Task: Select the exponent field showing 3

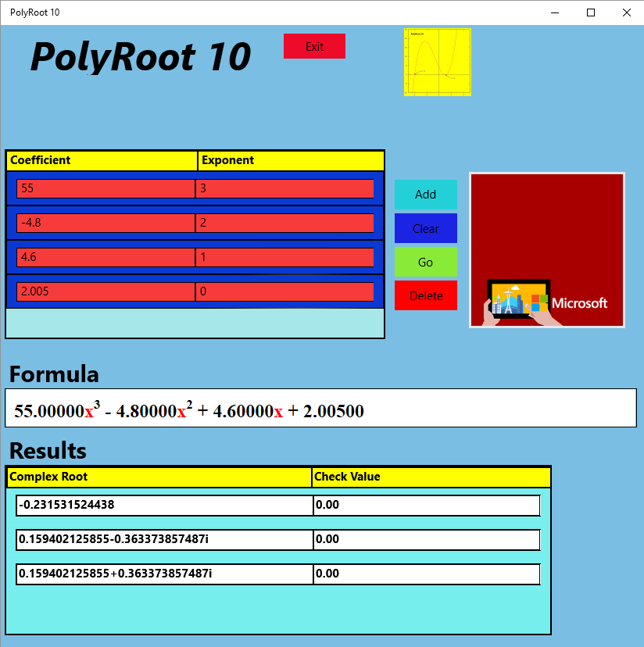Action: (x=284, y=188)
